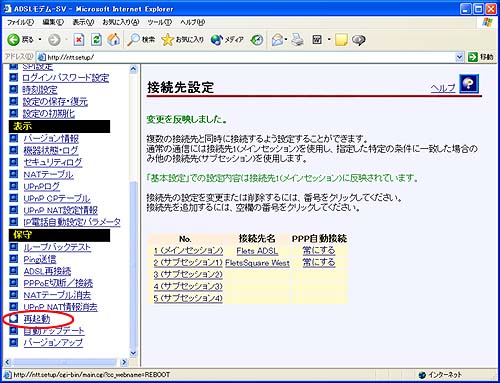
Task: Click the Messenger speech bubble icon
Action: 359,40
